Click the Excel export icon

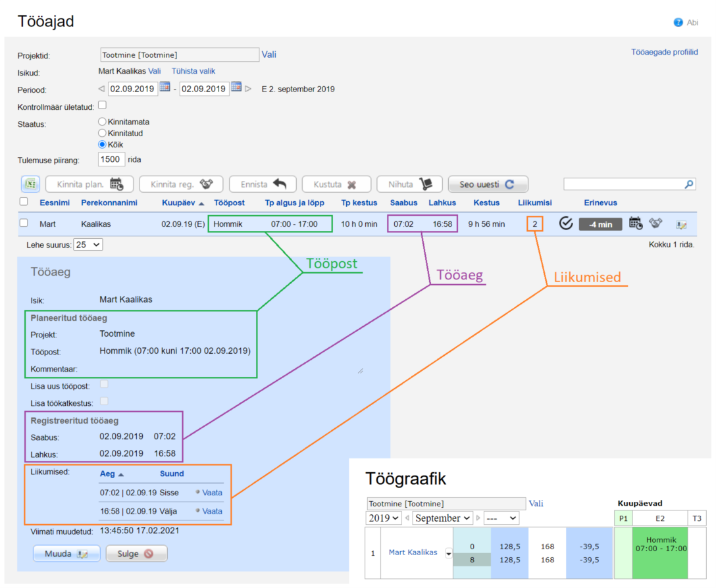point(29,185)
